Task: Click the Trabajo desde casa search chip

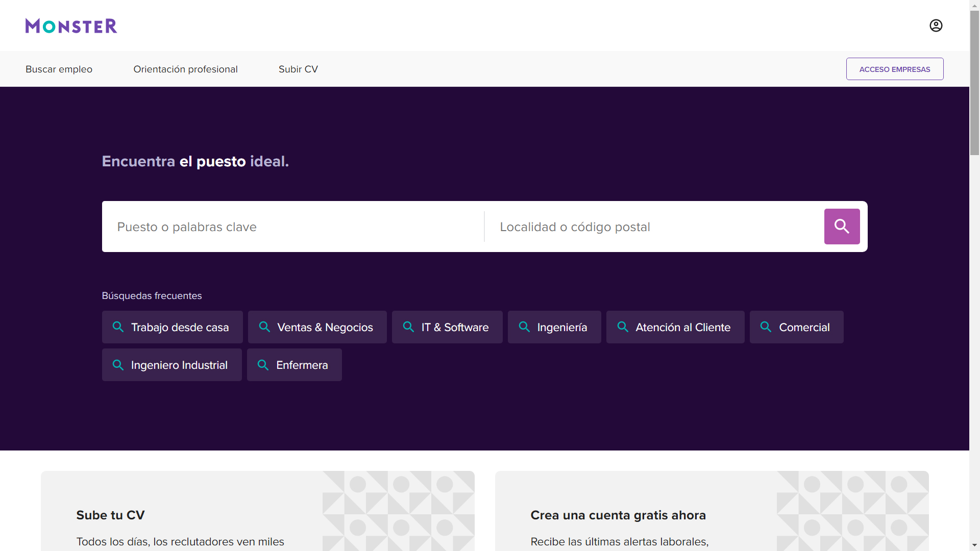Action: 172,327
